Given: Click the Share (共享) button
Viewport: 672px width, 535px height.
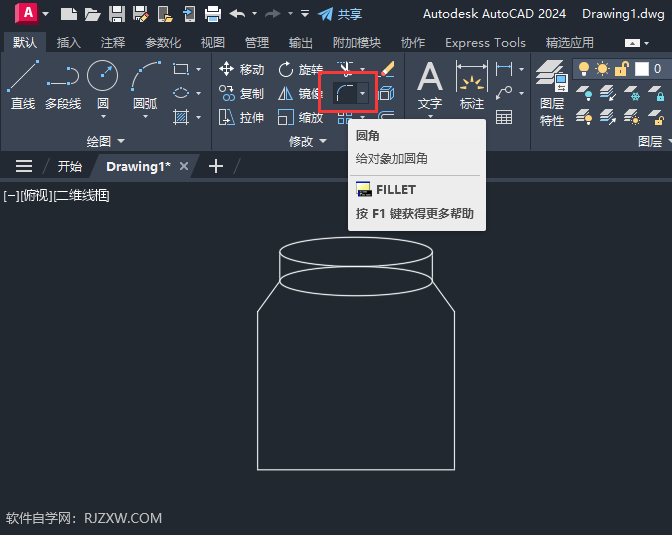Looking at the screenshot, I should (x=340, y=14).
